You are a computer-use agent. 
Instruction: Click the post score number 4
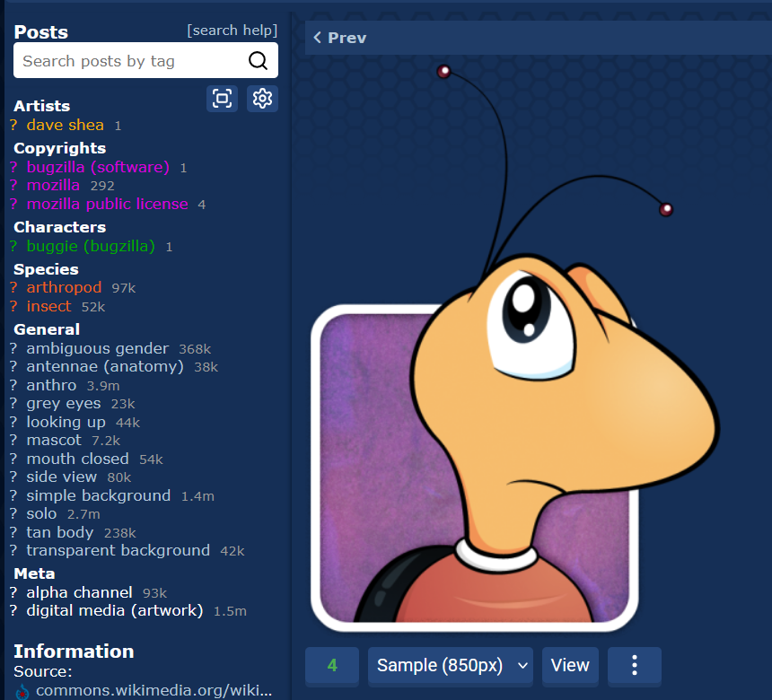tap(332, 665)
